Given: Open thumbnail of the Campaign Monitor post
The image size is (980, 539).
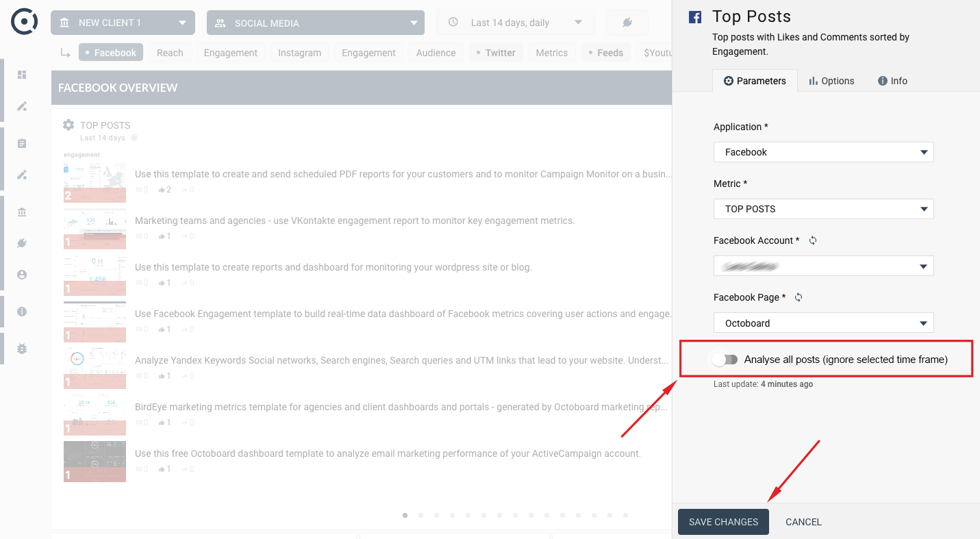Looking at the screenshot, I should (x=95, y=182).
